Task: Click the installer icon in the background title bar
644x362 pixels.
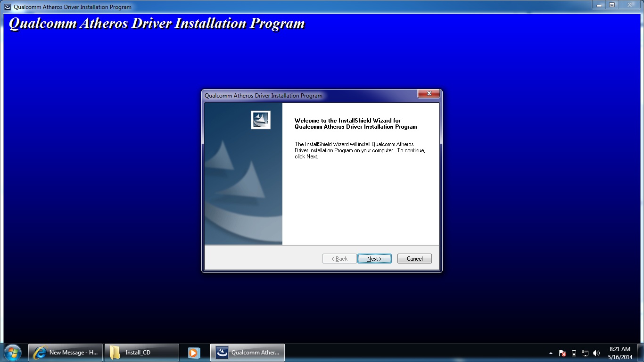Action: (8, 7)
